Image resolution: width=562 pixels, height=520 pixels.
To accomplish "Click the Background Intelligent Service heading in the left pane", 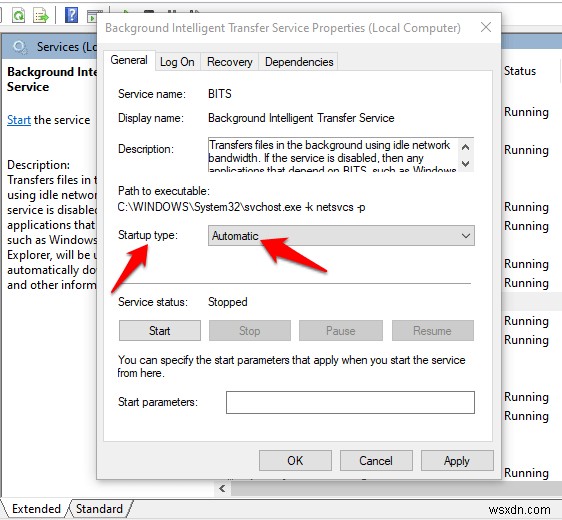I will pos(52,79).
